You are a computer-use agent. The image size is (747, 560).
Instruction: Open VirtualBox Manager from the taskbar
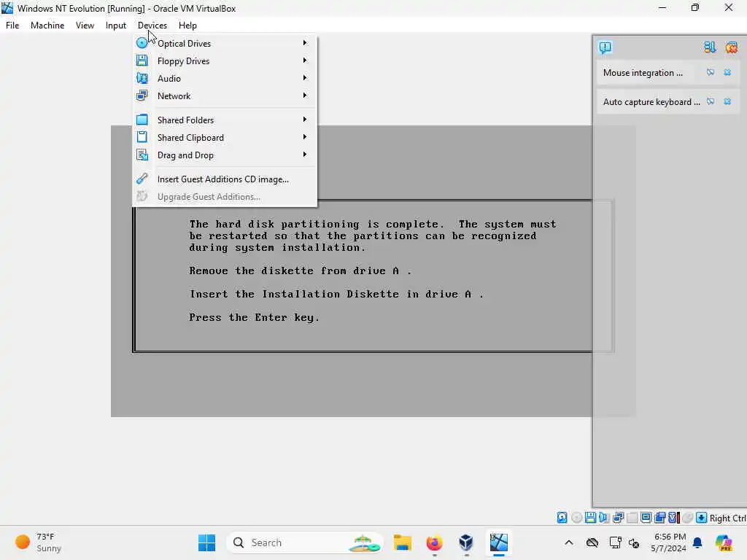click(466, 542)
